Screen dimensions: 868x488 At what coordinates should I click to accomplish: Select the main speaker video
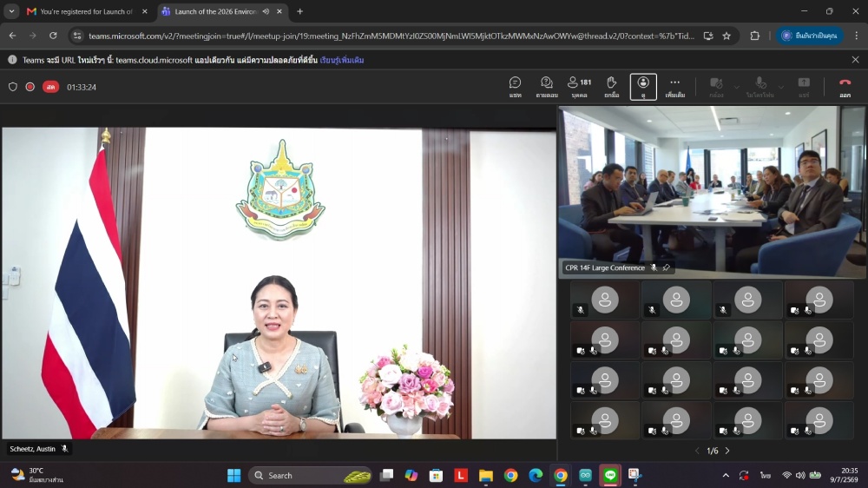tap(279, 283)
